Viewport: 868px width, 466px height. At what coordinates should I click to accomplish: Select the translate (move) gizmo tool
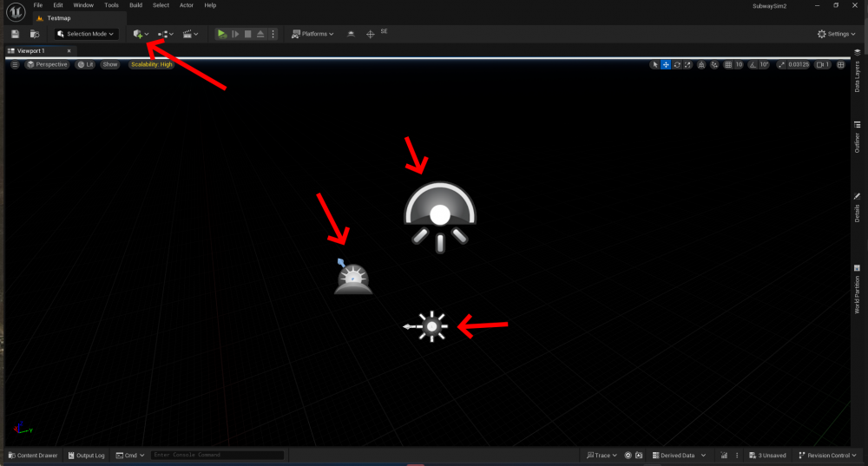(x=666, y=64)
